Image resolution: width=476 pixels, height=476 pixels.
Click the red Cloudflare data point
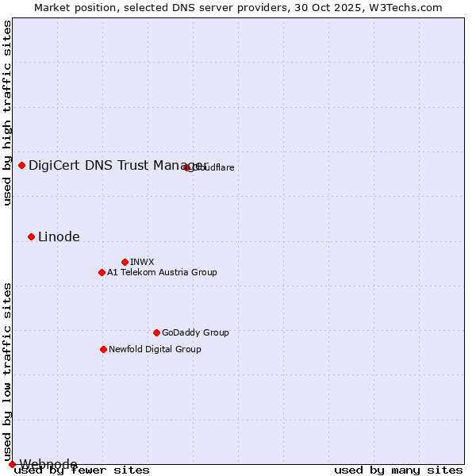(x=187, y=167)
